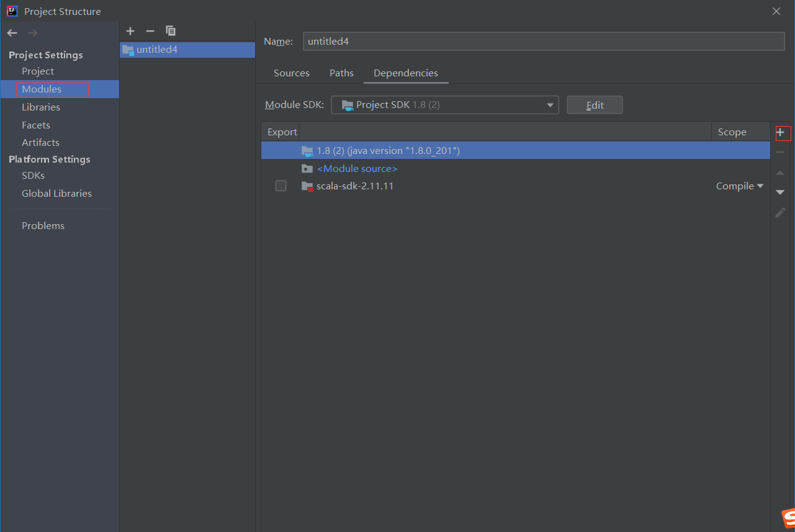Click the untitled4 module folder icon
This screenshot has height=532, width=795.
(128, 50)
